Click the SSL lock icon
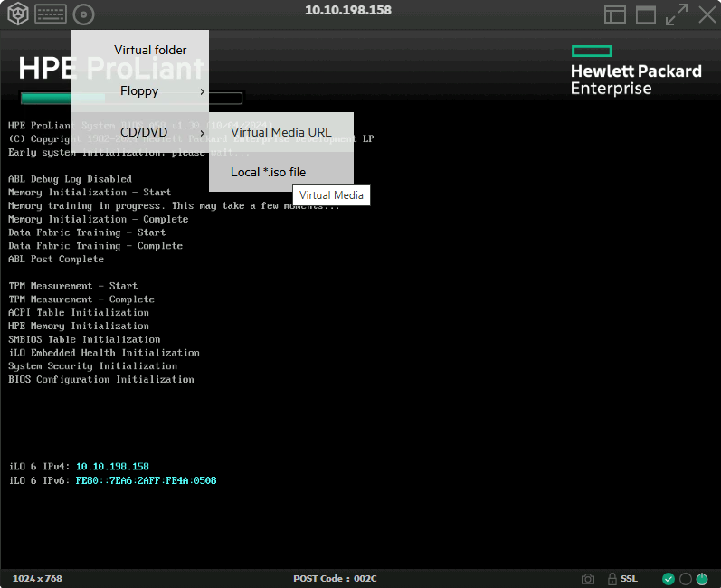 point(612,578)
